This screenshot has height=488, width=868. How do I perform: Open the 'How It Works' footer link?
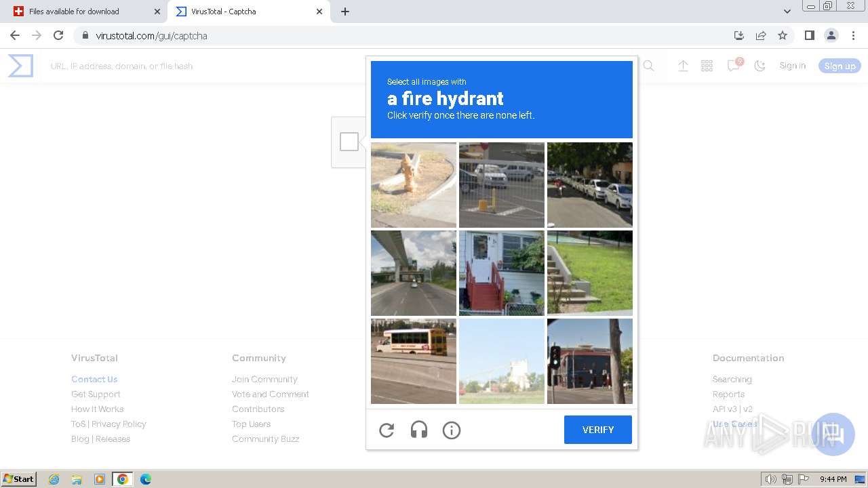click(98, 409)
